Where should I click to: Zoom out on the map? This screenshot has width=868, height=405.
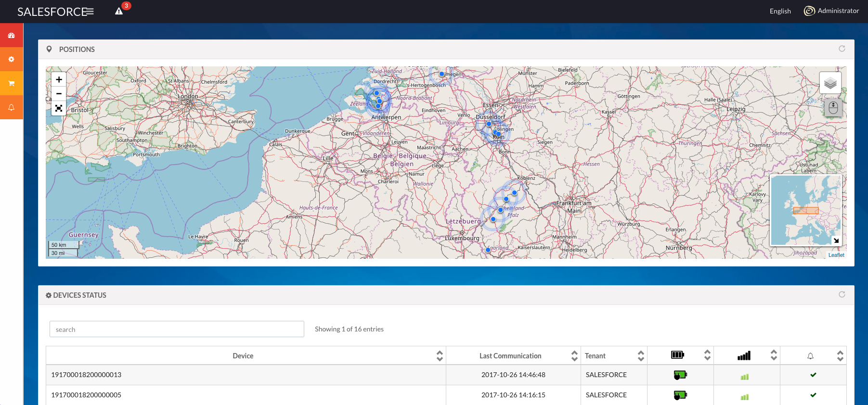point(59,94)
